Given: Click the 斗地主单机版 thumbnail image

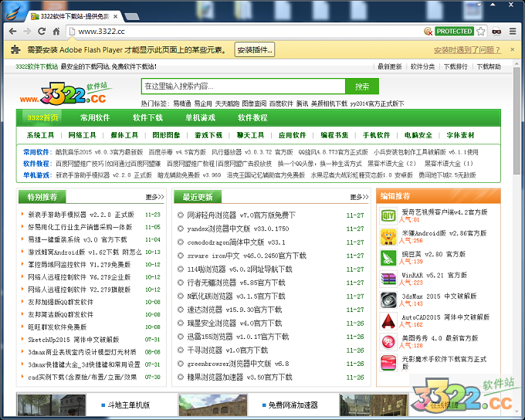Looking at the screenshot, I should 52,405.
